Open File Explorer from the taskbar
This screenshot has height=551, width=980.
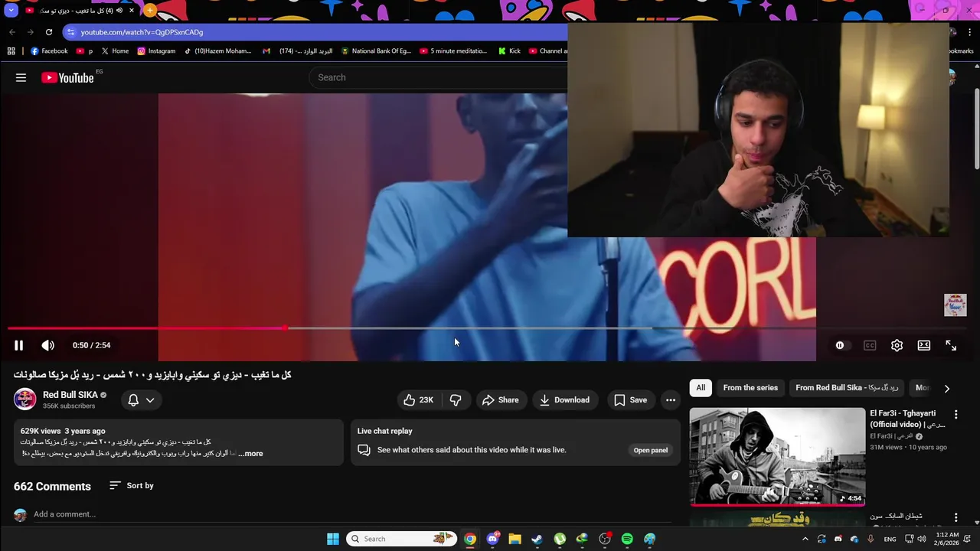pyautogui.click(x=514, y=539)
